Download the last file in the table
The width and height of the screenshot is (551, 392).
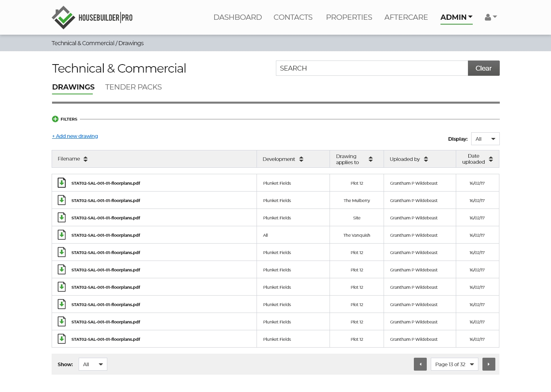[62, 339]
